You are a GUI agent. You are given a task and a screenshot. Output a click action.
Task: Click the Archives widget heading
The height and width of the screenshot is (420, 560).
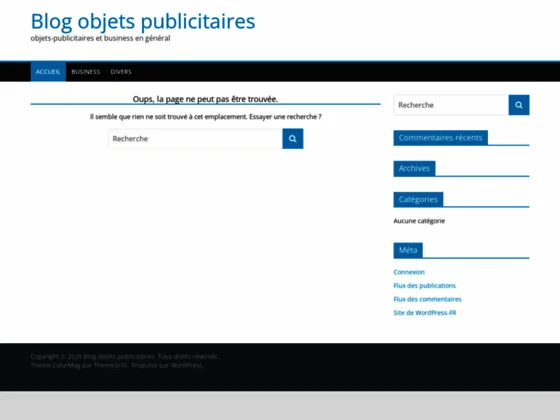coord(414,169)
